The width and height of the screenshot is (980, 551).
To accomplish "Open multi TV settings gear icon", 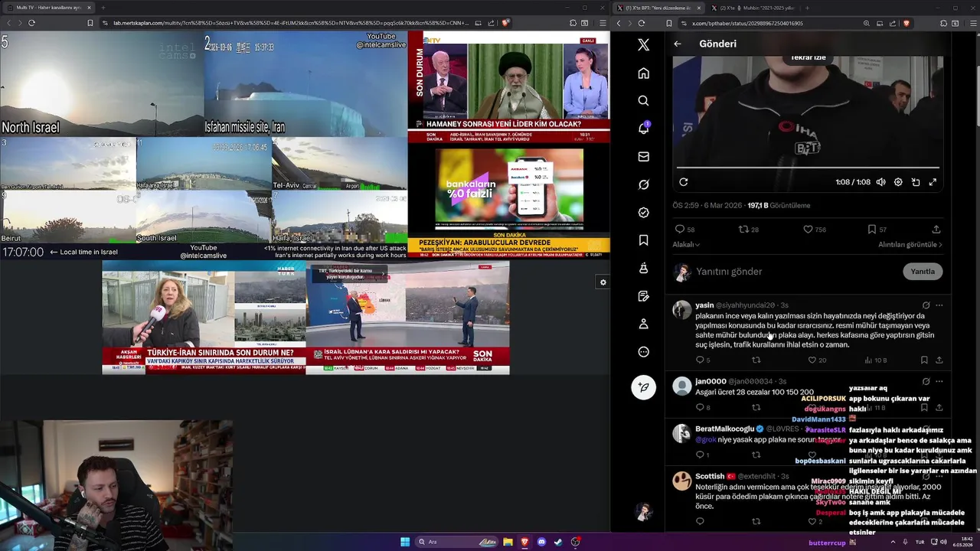I will click(x=603, y=282).
